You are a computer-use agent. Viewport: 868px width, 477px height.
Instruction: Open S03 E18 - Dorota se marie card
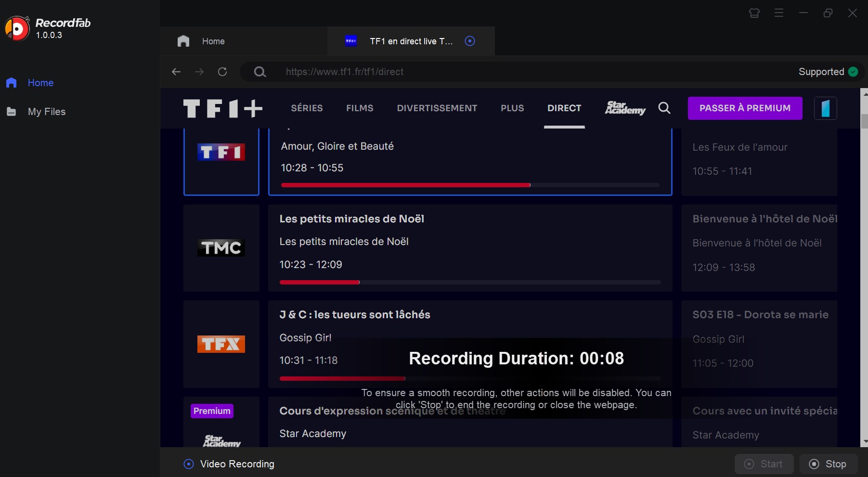759,344
